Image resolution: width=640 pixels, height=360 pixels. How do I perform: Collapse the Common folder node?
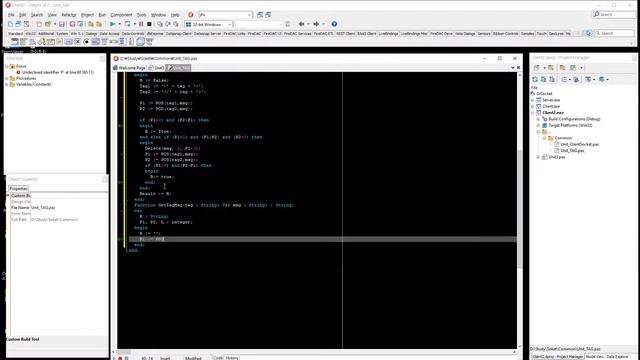544,138
